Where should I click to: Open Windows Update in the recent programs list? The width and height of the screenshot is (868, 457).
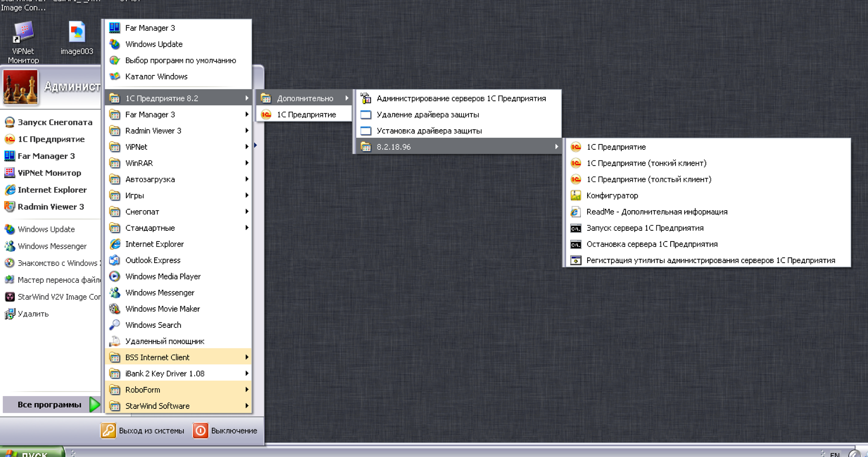point(50,229)
